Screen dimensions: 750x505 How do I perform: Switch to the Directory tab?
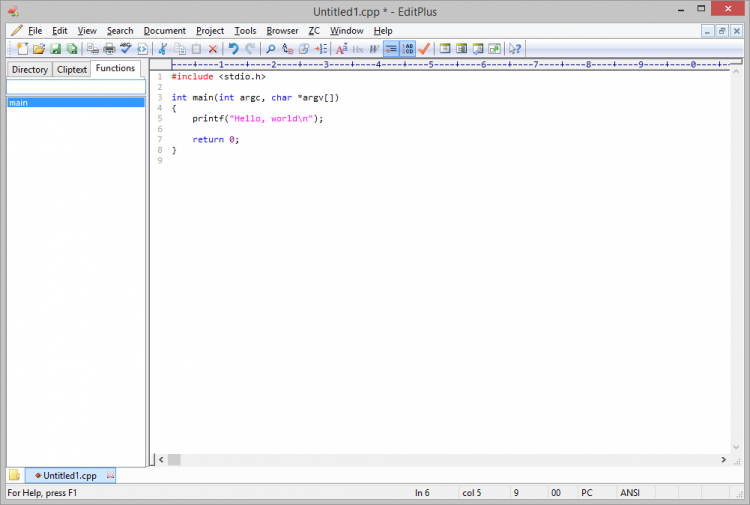click(x=29, y=70)
